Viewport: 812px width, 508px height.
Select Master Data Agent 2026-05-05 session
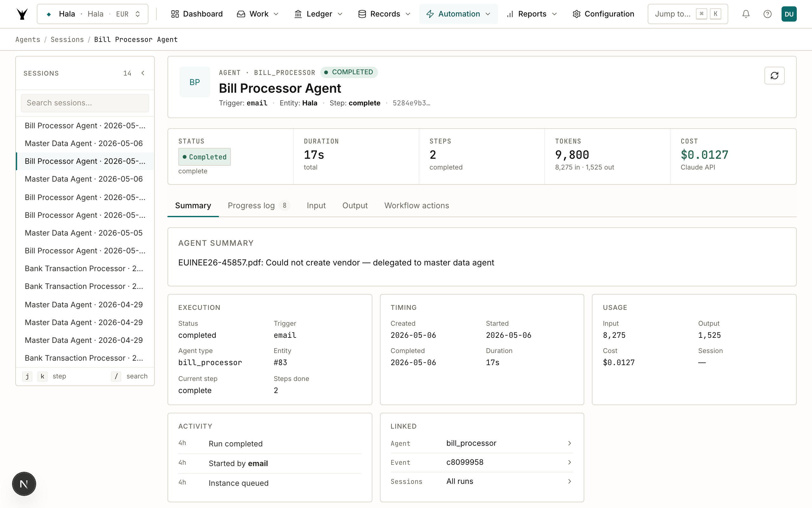pyautogui.click(x=85, y=233)
